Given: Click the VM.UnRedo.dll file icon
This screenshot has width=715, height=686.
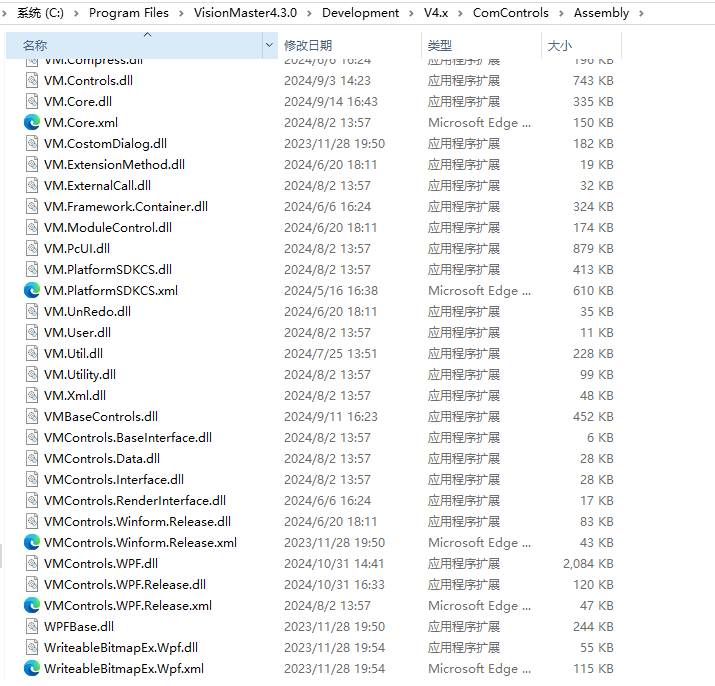Looking at the screenshot, I should pyautogui.click(x=32, y=312).
